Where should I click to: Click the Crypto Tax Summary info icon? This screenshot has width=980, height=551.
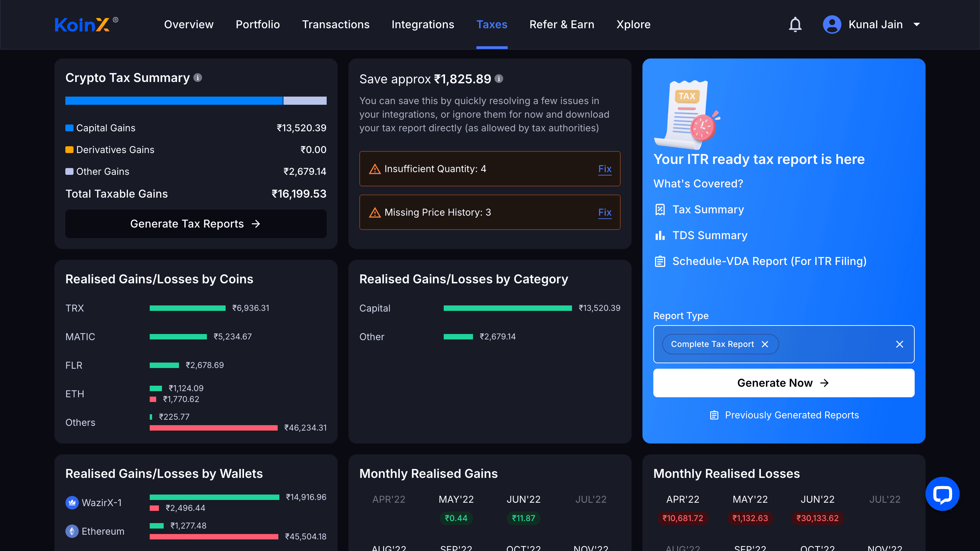(x=198, y=78)
